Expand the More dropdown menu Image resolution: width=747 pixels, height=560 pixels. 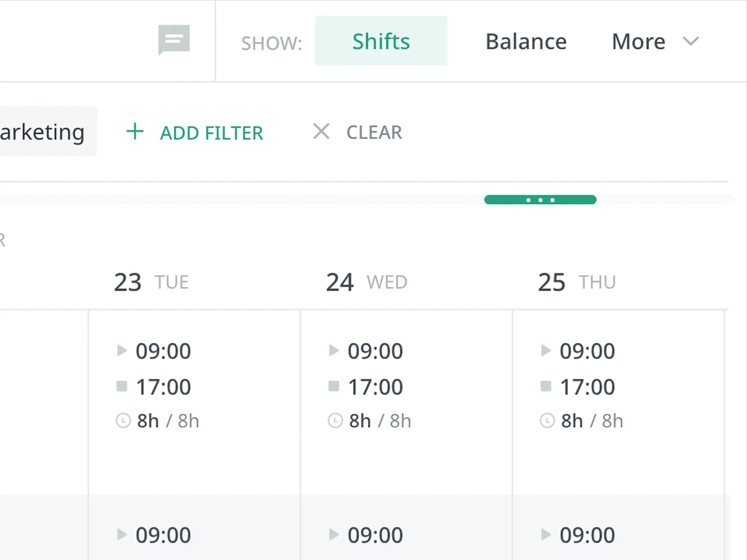pyautogui.click(x=639, y=42)
